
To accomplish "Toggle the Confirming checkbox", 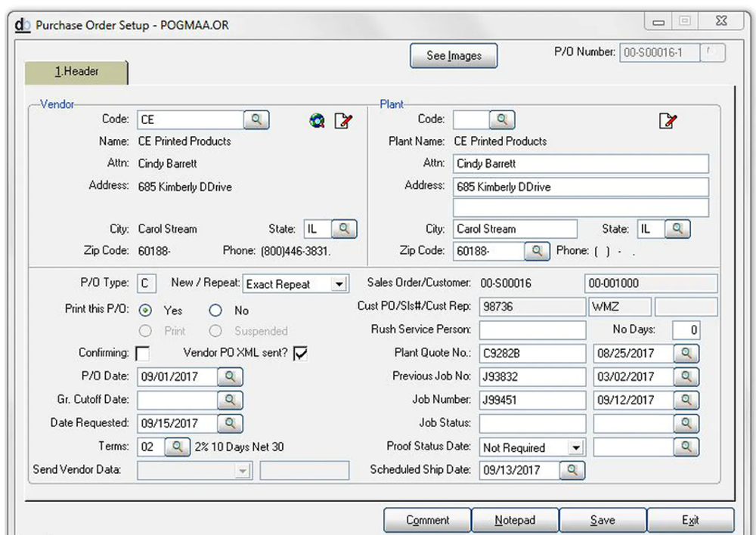I will click(143, 354).
